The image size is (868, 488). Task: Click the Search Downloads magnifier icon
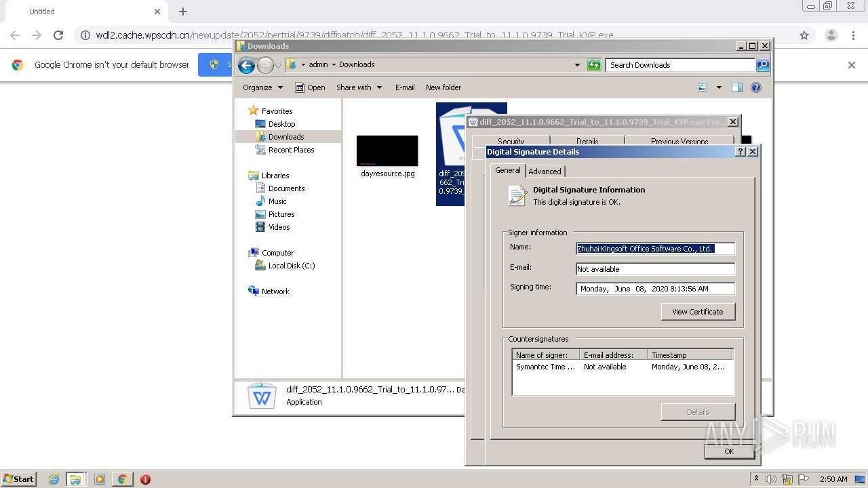click(763, 65)
